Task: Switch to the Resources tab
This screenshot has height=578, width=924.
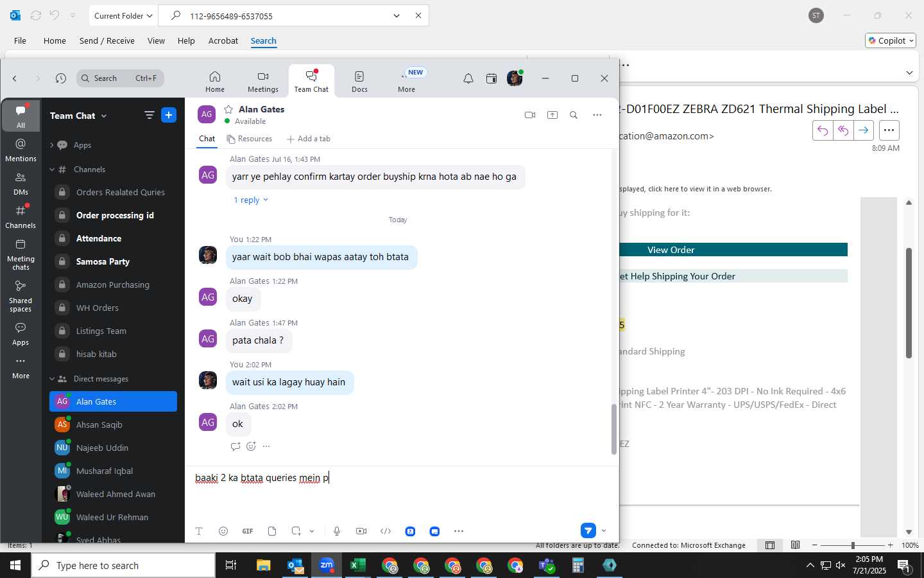Action: [x=250, y=139]
